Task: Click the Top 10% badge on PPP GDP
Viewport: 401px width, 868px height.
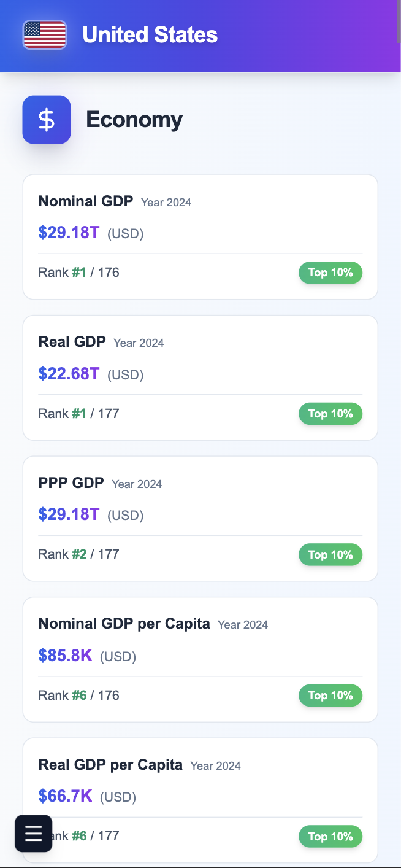Action: [330, 554]
